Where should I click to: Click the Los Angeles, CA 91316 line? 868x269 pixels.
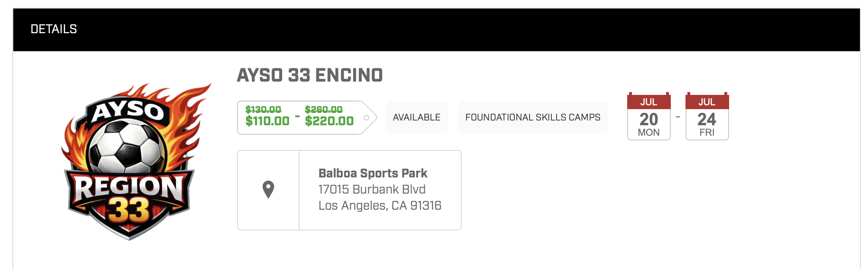point(380,205)
